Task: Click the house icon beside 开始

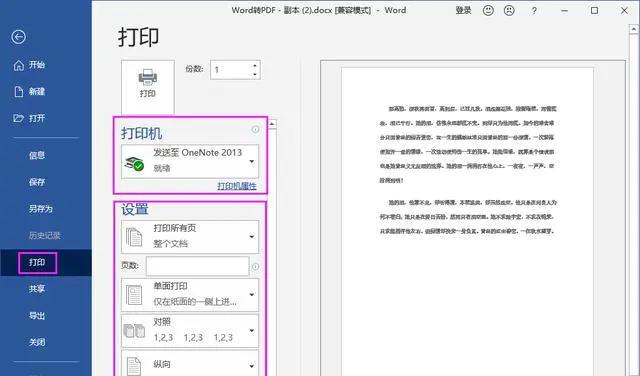Action: pos(19,65)
